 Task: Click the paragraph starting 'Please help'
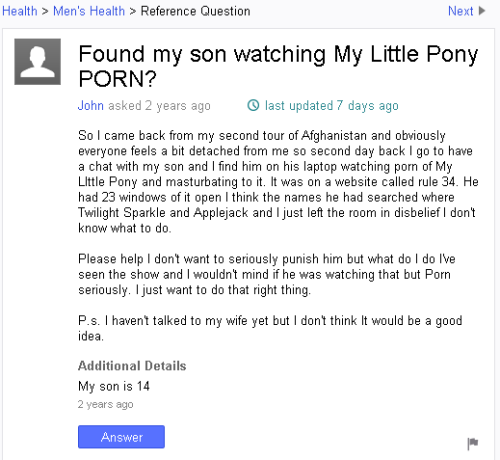[x=267, y=274]
